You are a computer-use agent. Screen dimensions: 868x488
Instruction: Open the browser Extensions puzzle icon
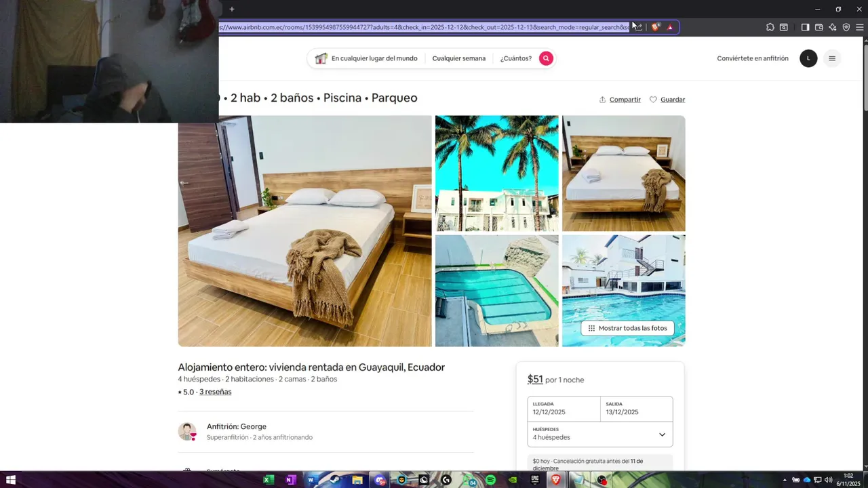pos(770,27)
